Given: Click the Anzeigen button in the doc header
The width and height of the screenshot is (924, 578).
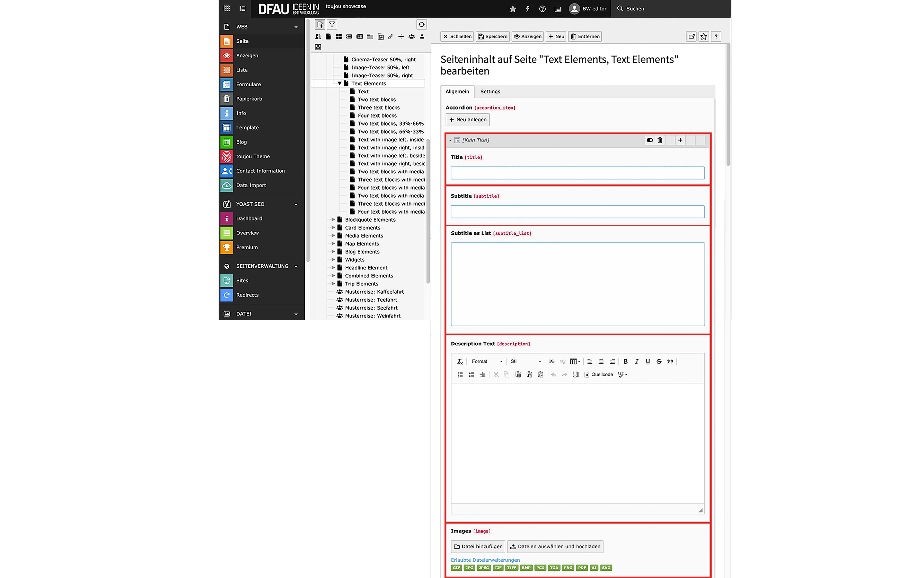Looking at the screenshot, I should tap(528, 36).
